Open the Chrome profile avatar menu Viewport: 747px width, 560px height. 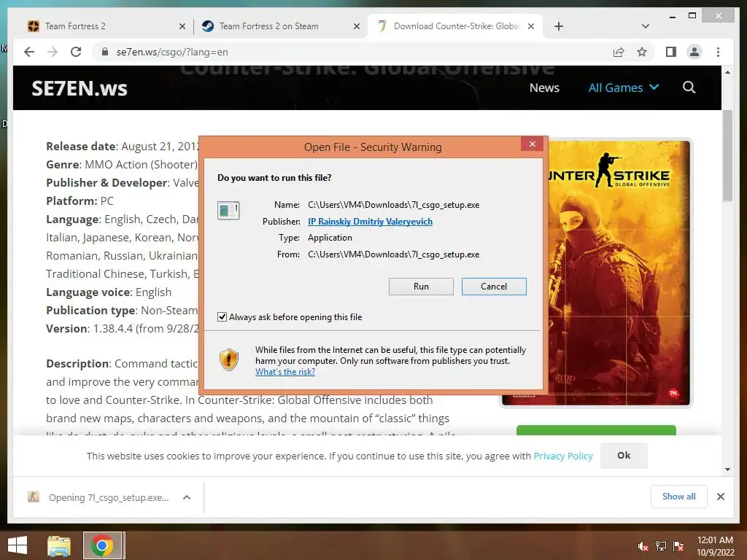pos(694,52)
